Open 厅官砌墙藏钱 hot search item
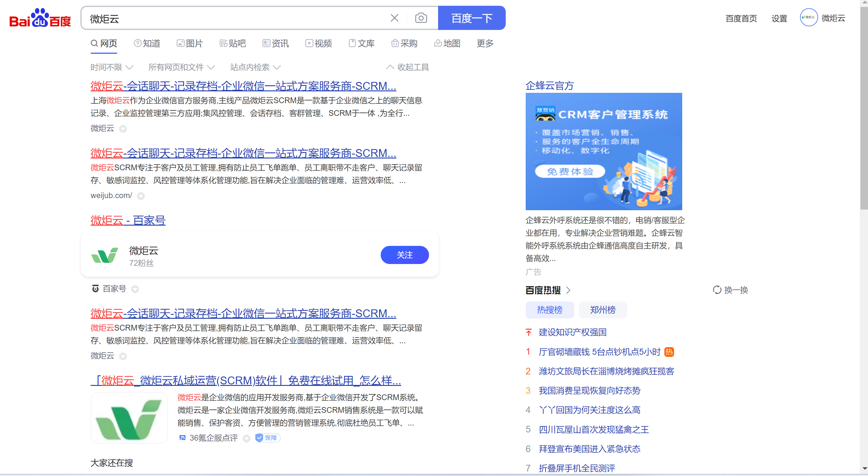The height and width of the screenshot is (476, 868). [599, 352]
